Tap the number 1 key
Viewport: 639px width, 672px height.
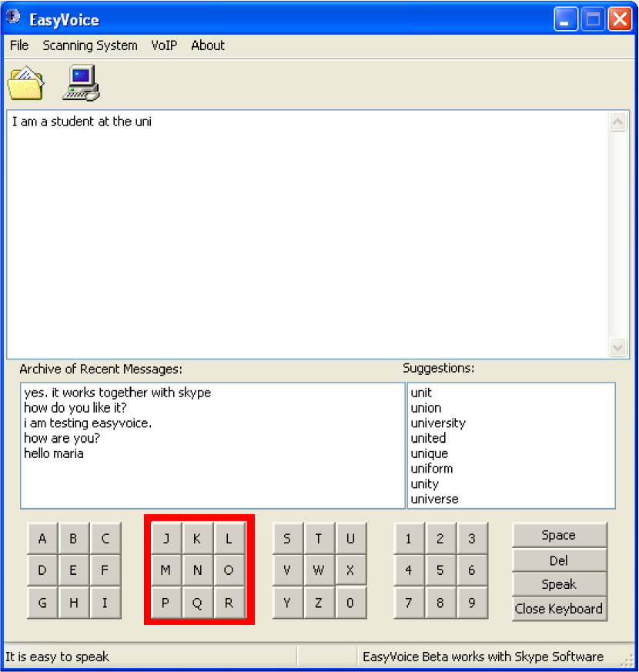click(x=409, y=538)
